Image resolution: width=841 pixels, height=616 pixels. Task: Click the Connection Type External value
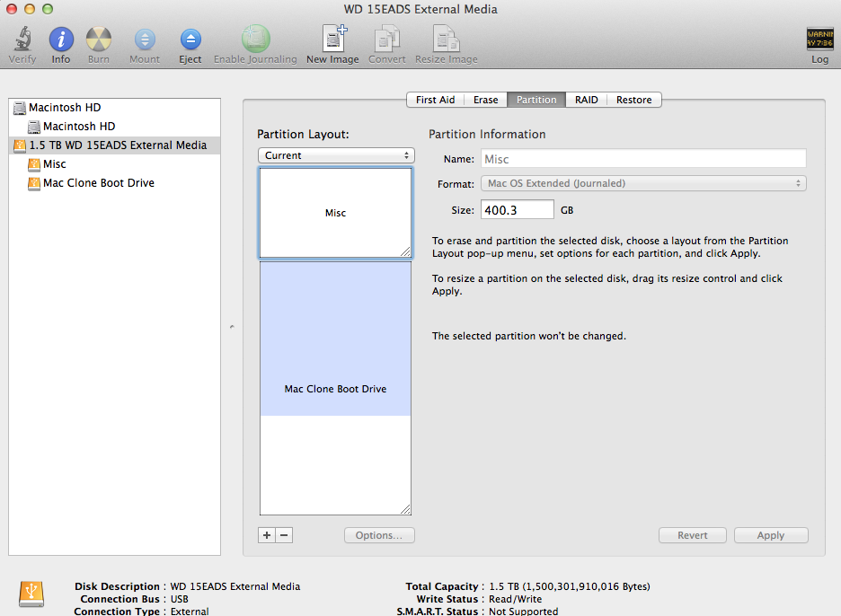[190, 611]
